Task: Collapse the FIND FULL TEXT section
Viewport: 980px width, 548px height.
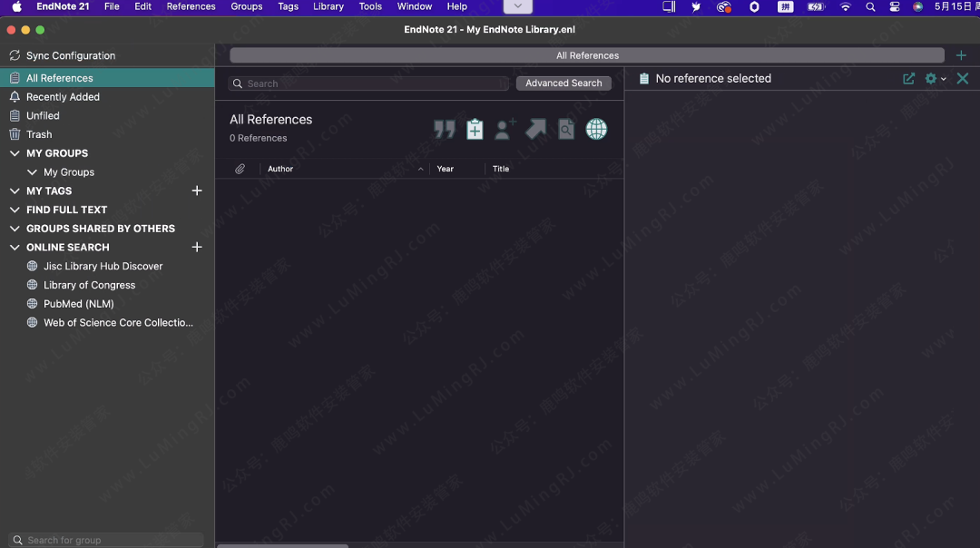Action: coord(15,210)
